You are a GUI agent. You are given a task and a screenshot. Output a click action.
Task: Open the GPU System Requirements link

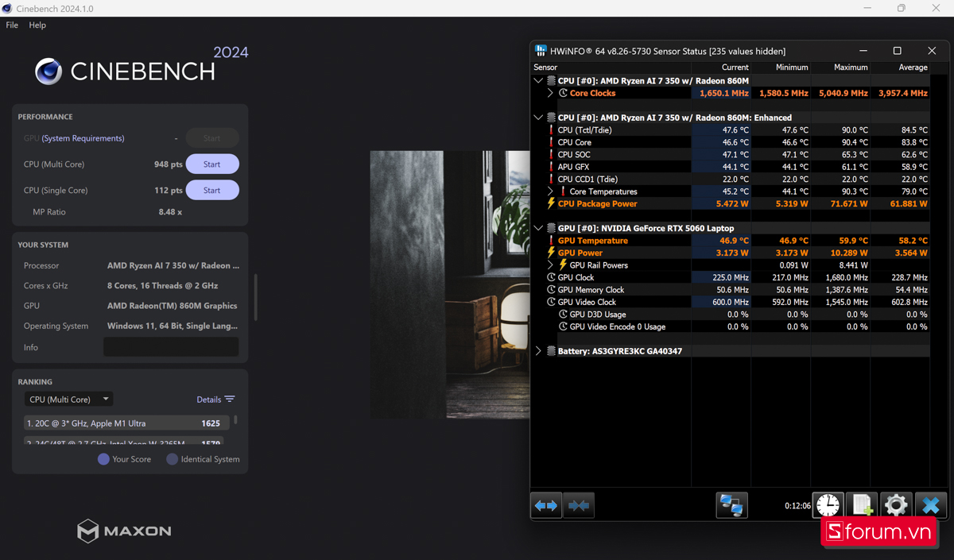click(83, 138)
